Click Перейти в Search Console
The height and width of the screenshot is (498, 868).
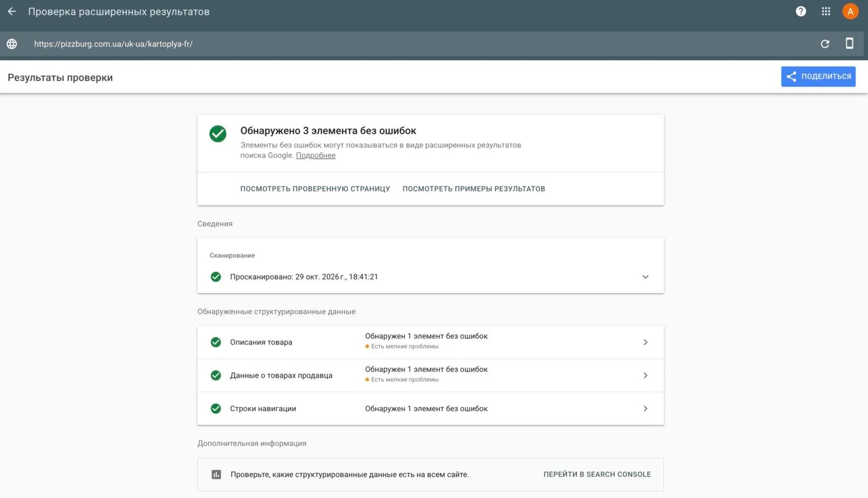(597, 474)
